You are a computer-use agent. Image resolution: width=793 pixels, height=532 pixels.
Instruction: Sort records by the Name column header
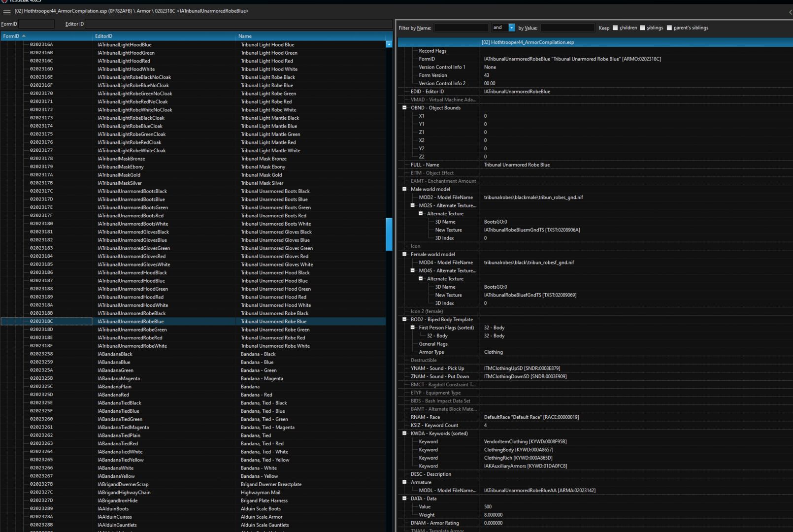310,36
